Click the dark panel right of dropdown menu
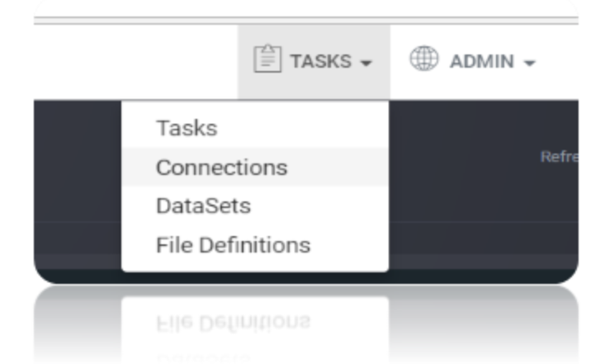The height and width of the screenshot is (364, 600). pos(484,184)
